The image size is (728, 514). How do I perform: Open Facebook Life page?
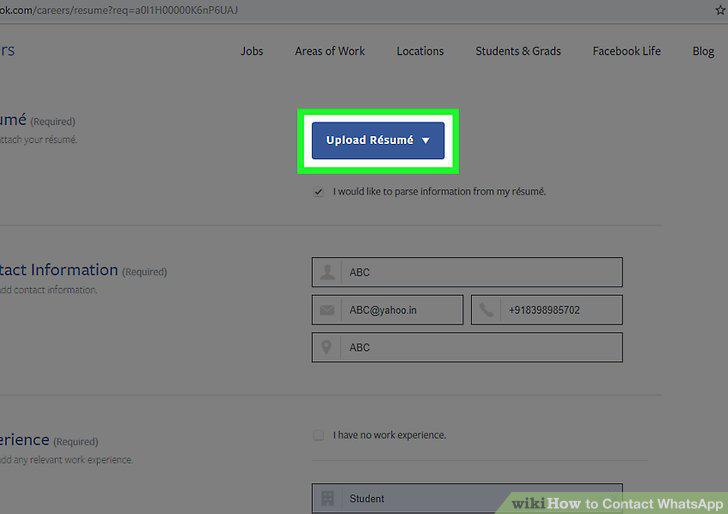click(627, 51)
